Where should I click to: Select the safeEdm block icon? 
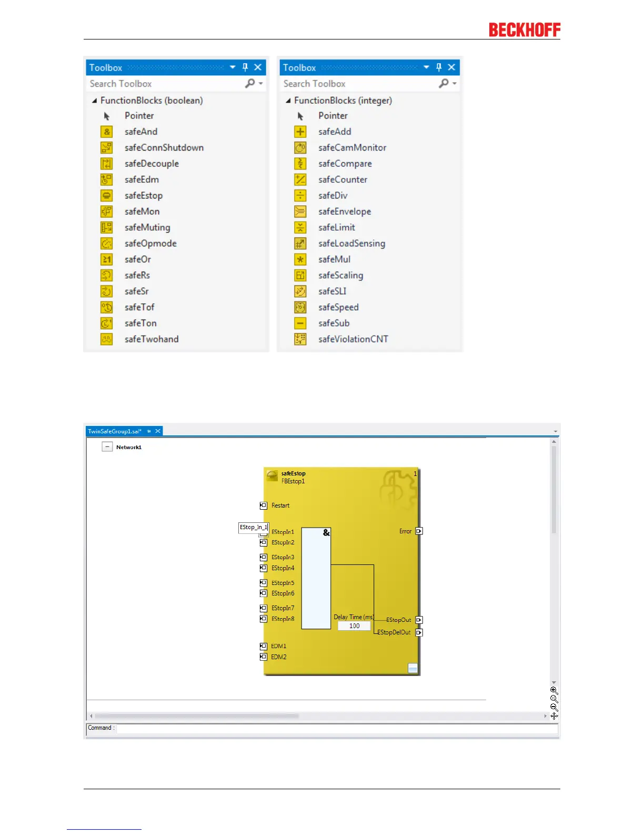coord(107,180)
